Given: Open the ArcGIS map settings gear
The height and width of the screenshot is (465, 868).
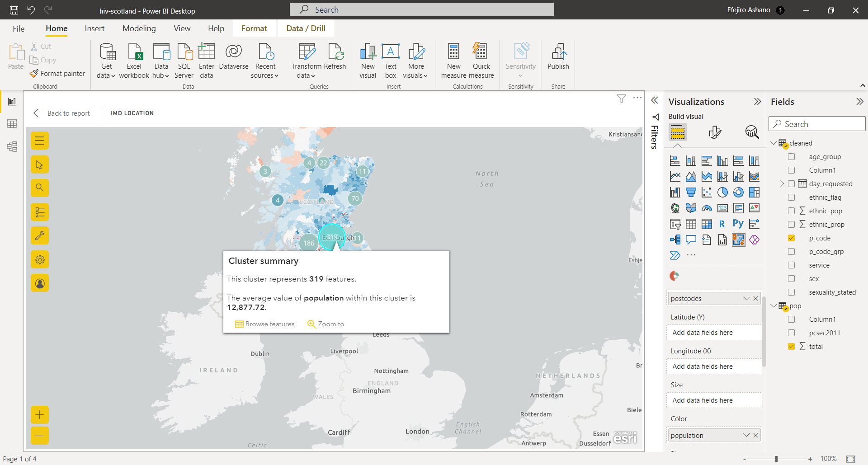Looking at the screenshot, I should pyautogui.click(x=40, y=259).
